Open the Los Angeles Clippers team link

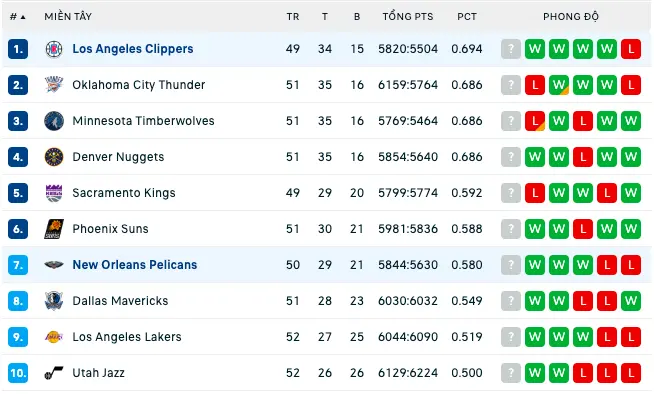(x=133, y=49)
